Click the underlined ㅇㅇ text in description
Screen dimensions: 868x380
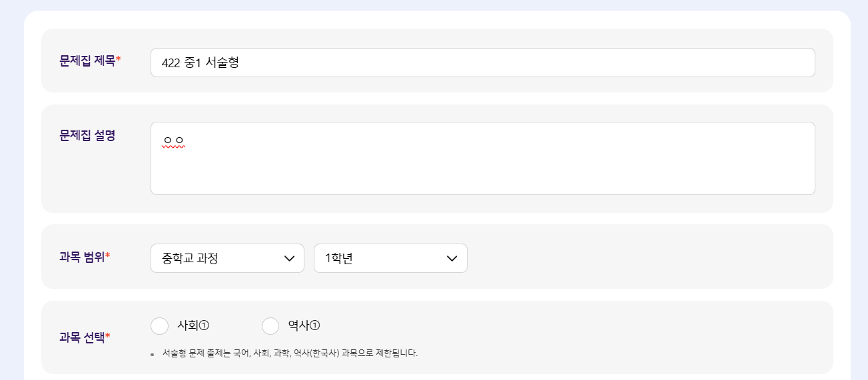pyautogui.click(x=174, y=141)
